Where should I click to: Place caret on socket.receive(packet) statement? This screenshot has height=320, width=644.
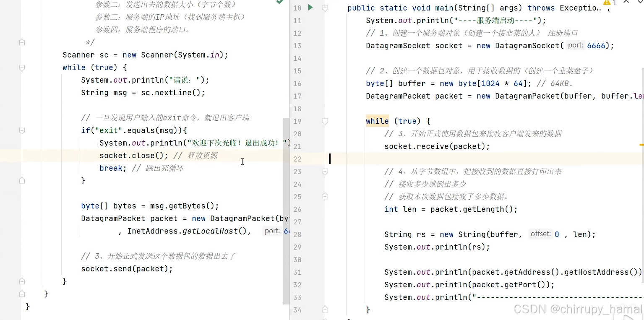coord(437,146)
